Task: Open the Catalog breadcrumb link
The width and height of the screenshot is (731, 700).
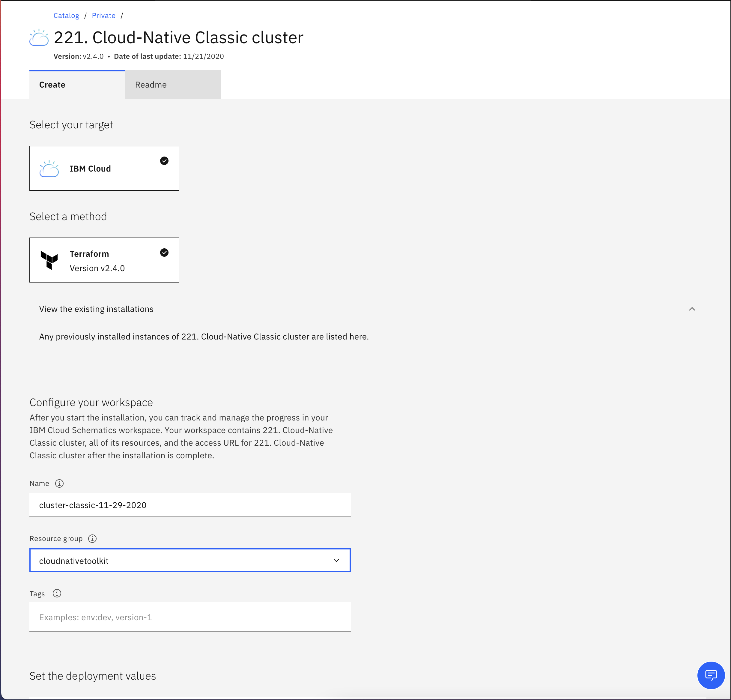Action: (x=66, y=15)
